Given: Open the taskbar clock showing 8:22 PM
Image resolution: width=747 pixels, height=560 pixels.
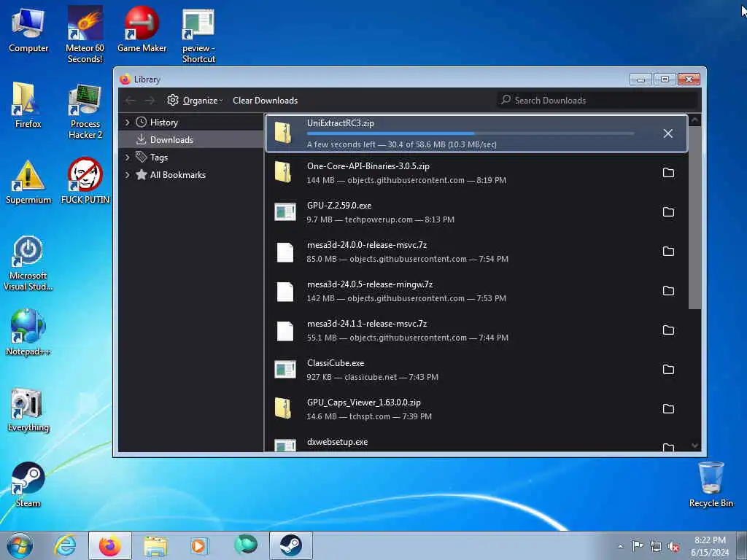Looking at the screenshot, I should point(710,546).
